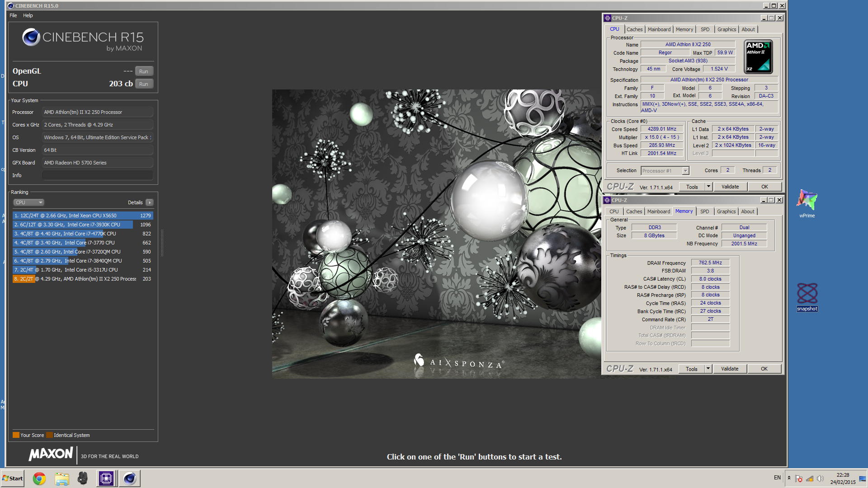Open the Cinebench File menu
Image resolution: width=868 pixels, height=488 pixels.
pos(13,15)
